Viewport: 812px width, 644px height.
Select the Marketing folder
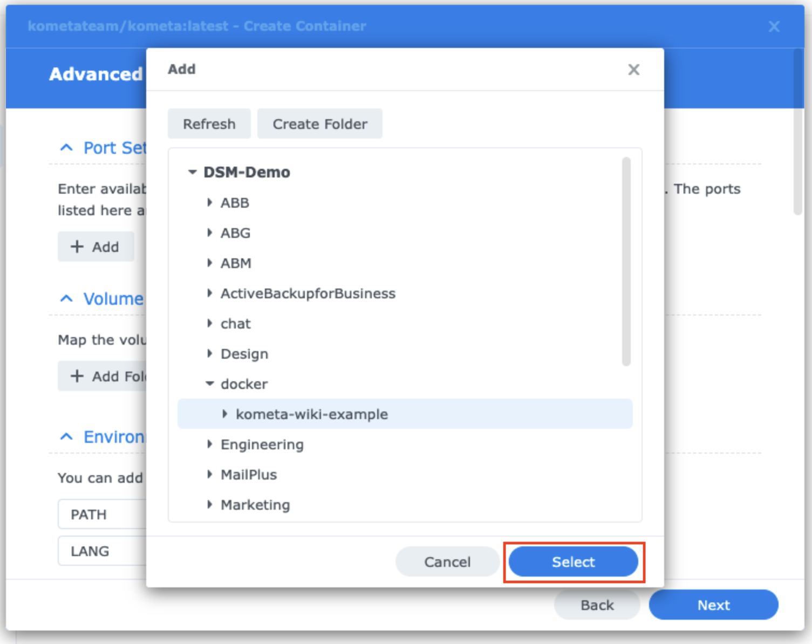255,505
